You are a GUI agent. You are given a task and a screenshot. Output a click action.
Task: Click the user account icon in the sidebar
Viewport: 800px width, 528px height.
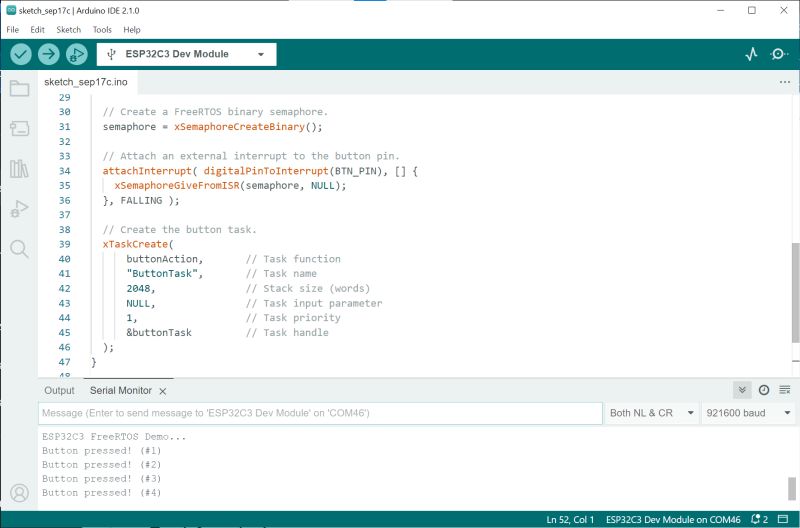coord(19,493)
